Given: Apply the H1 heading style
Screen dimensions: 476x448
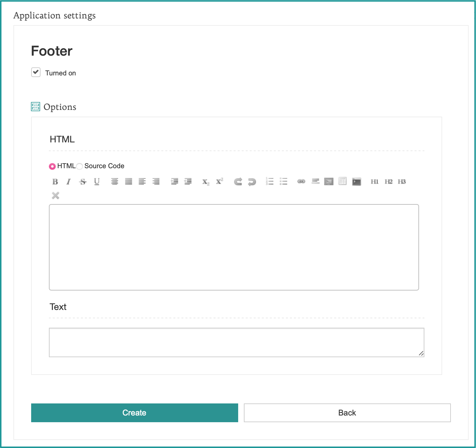Looking at the screenshot, I should [x=375, y=181].
